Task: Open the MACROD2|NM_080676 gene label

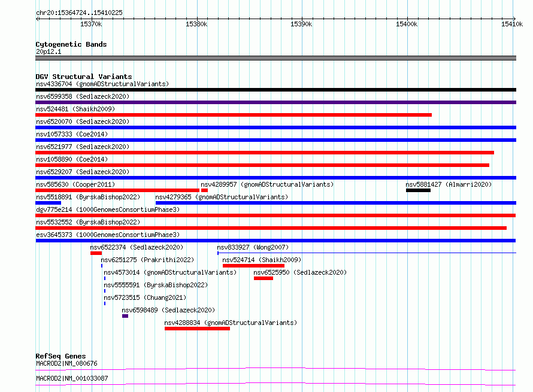Action: (x=66, y=363)
